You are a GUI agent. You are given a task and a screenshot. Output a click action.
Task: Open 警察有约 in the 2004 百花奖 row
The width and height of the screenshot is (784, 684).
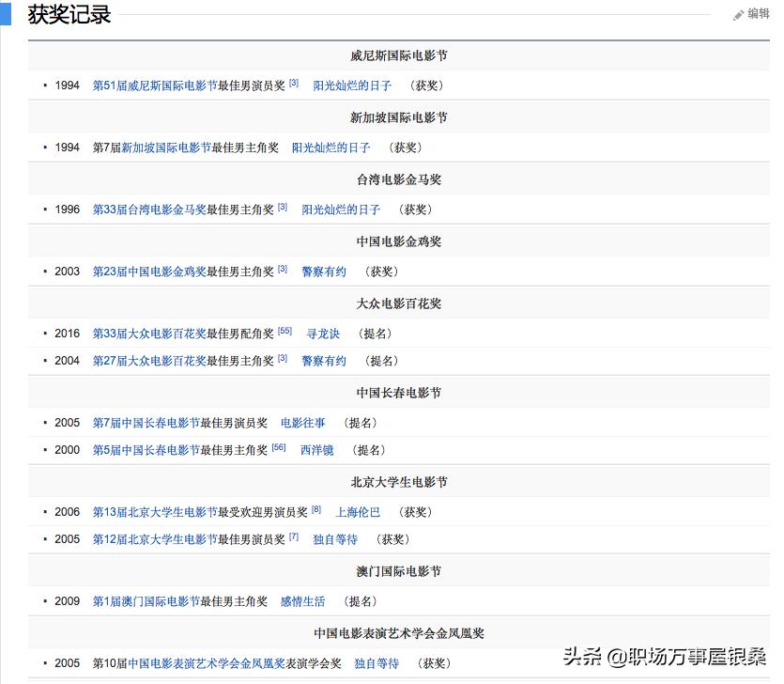pyautogui.click(x=324, y=361)
